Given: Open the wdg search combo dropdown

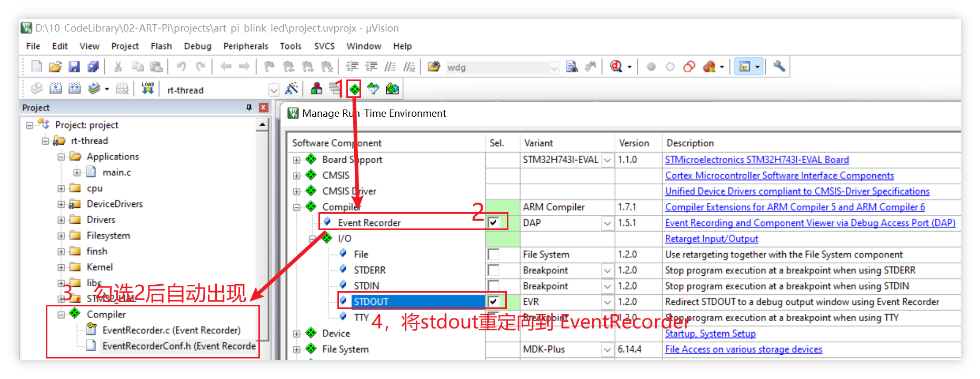Looking at the screenshot, I should [554, 67].
